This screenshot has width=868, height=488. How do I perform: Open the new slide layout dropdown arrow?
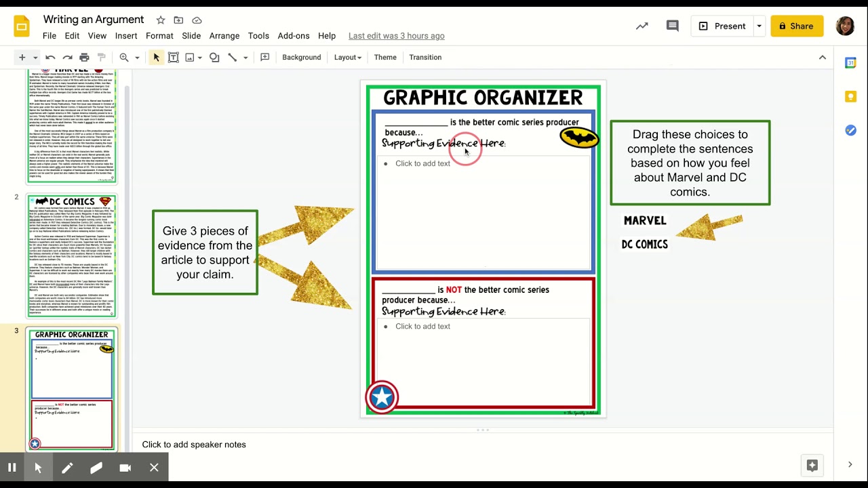35,58
